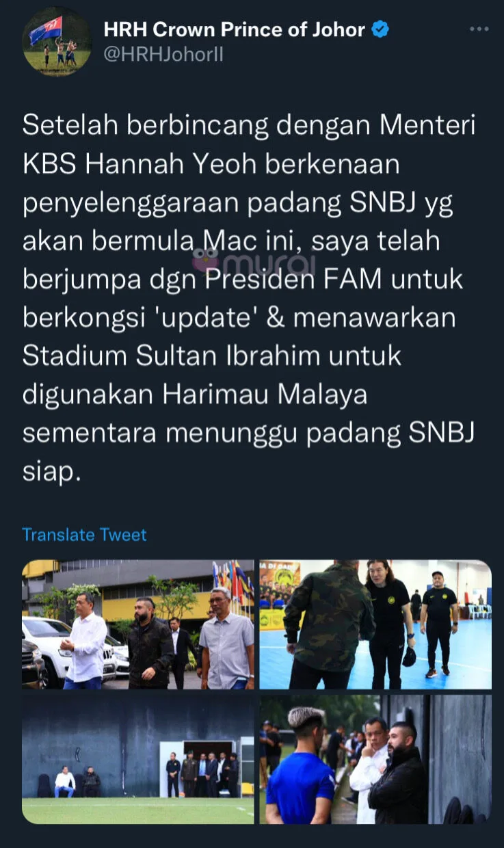Viewport: 504px width, 848px height.
Task: Enlarge photo of men seated beside field
Action: click(138, 759)
